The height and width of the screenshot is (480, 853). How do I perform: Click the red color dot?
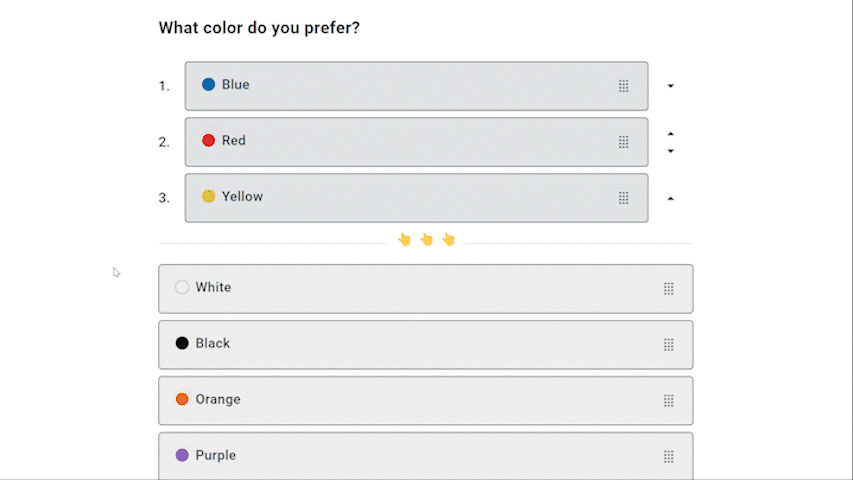tap(209, 141)
